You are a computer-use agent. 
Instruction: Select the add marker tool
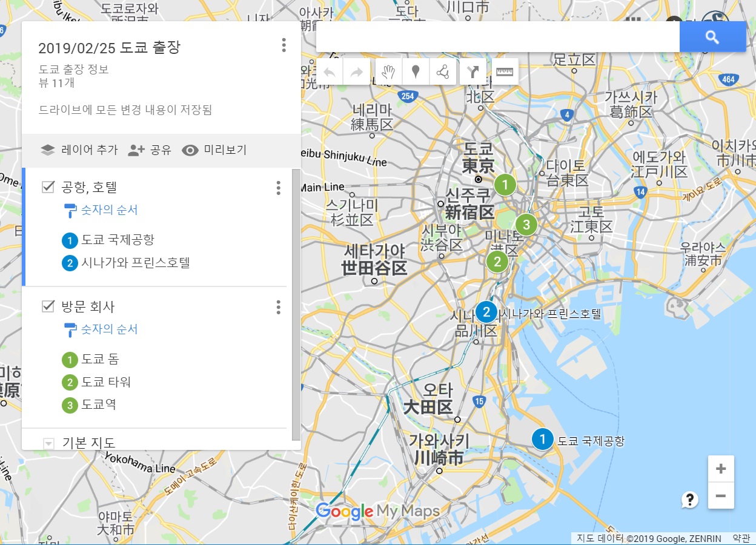(x=416, y=71)
